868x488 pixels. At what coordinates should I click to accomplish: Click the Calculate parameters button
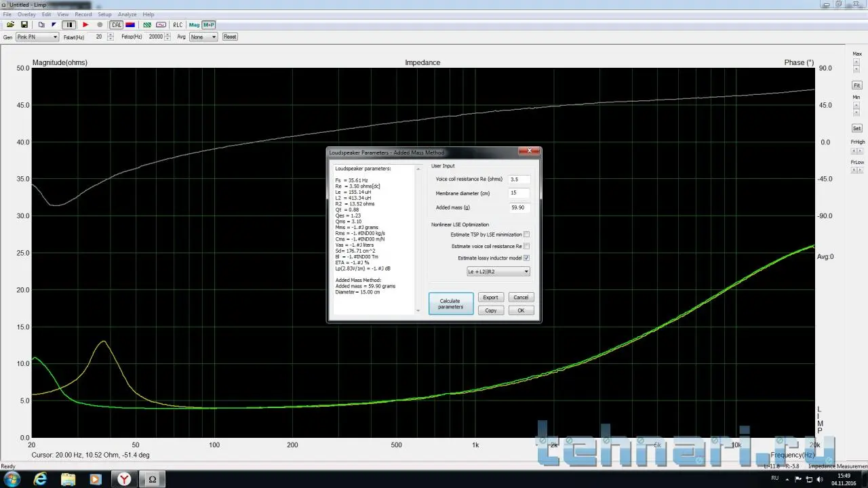(x=450, y=304)
